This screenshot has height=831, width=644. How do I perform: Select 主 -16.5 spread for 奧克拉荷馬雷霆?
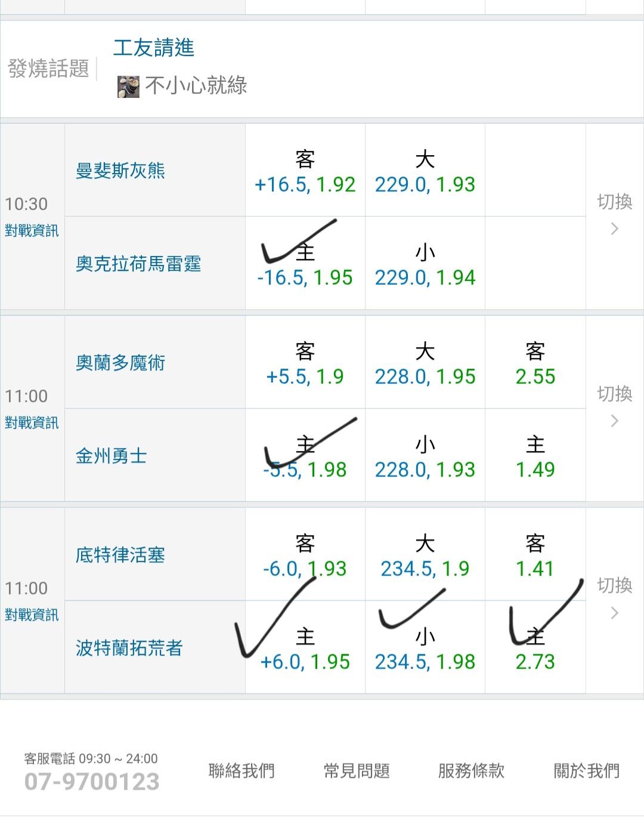pos(305,265)
